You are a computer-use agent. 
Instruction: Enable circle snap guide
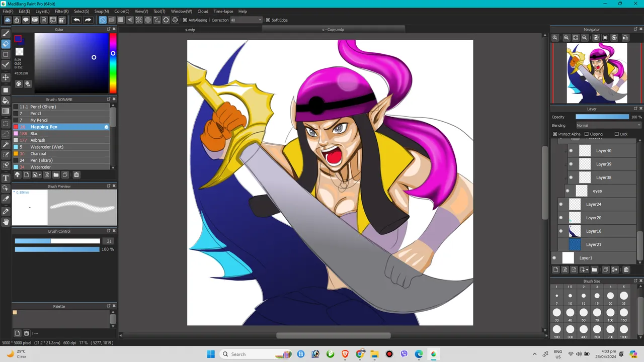(148, 20)
